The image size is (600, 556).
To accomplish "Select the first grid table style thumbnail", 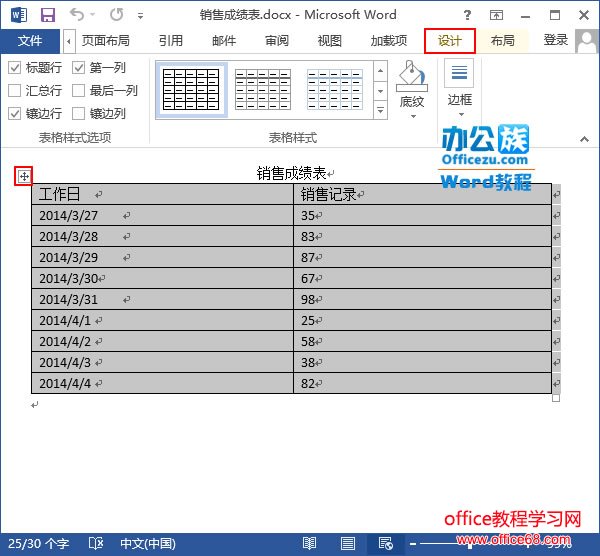I will (191, 90).
